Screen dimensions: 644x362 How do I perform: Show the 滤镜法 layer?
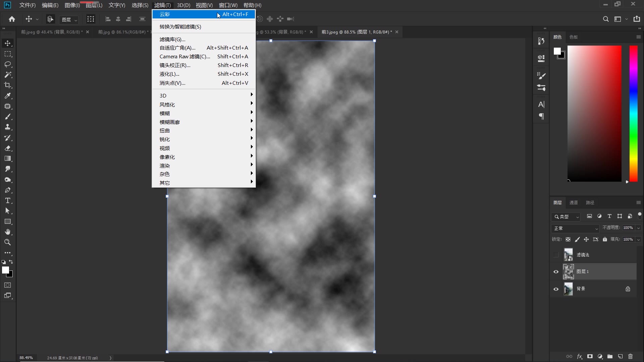tap(556, 255)
